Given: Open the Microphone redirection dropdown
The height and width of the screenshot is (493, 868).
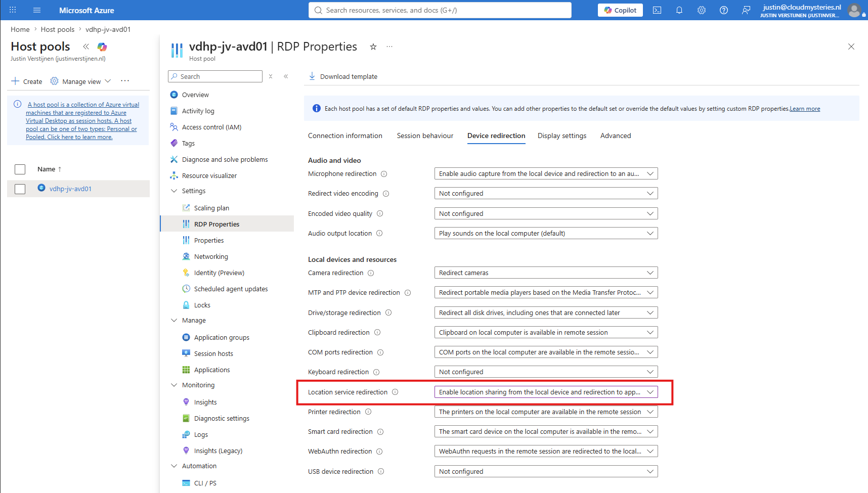Looking at the screenshot, I should (546, 173).
